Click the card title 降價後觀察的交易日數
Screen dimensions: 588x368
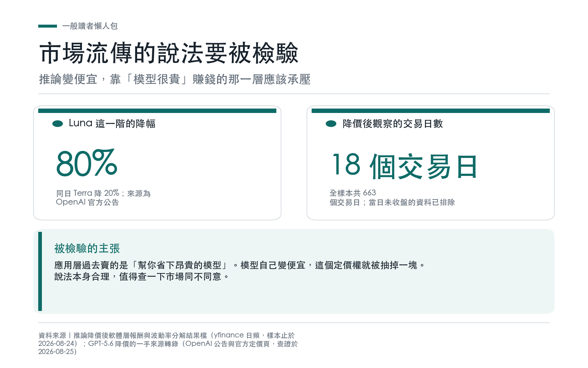tap(392, 124)
